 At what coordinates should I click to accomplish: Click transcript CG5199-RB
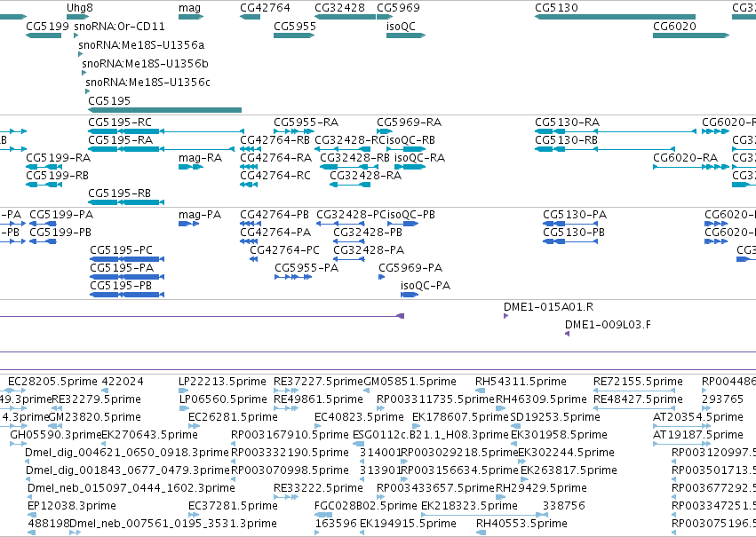click(44, 185)
